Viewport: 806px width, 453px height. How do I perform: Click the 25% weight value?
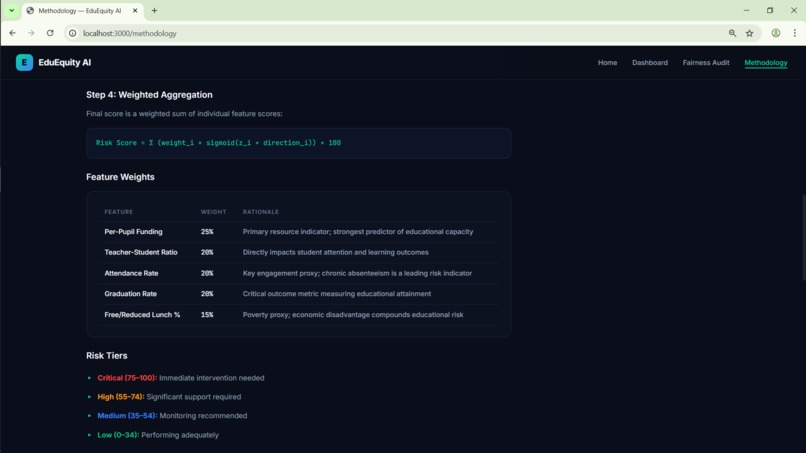point(207,232)
